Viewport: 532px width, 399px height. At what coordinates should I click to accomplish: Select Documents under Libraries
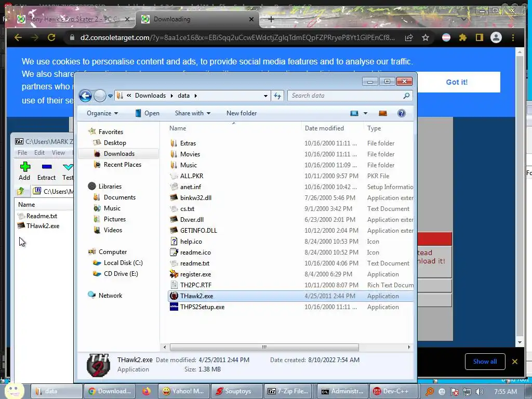click(x=119, y=197)
